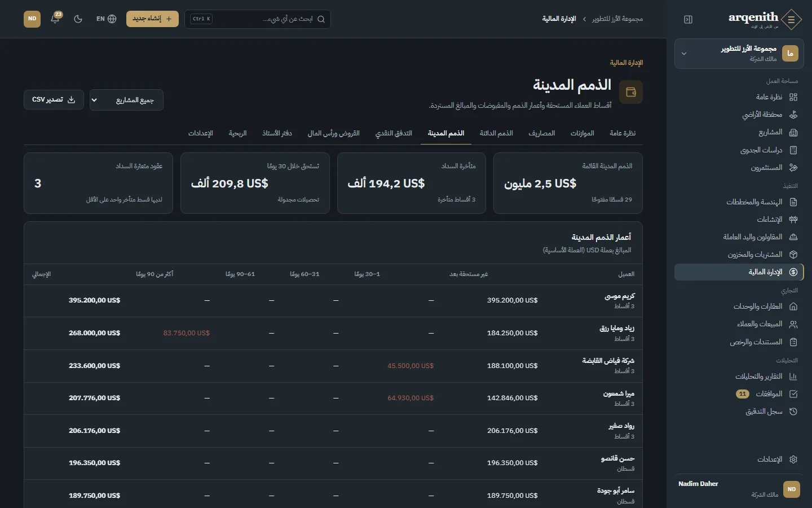The height and width of the screenshot is (508, 812).
Task: Click the 45.500,00 US$ overdue amount
Action: tap(411, 366)
